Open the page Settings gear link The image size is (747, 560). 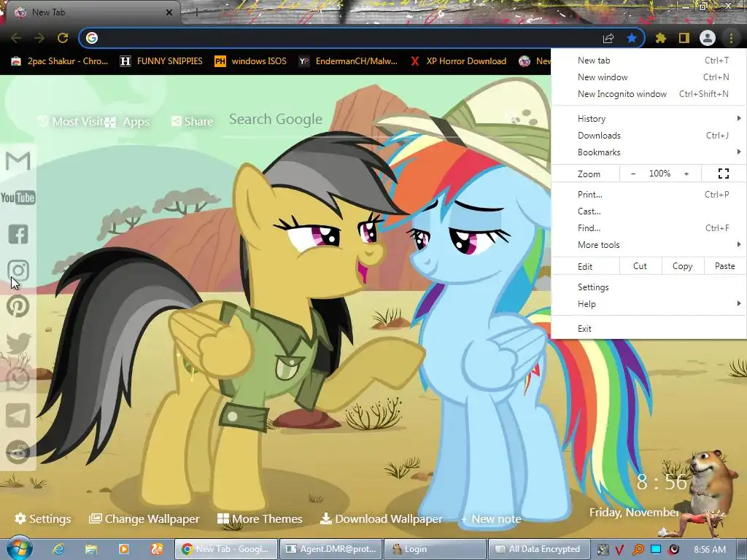(43, 518)
